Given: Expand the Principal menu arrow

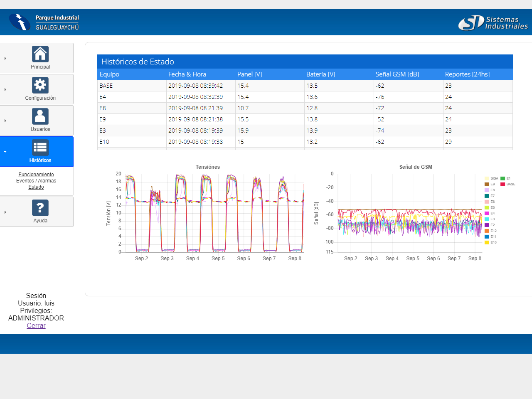Looking at the screenshot, I should coord(5,59).
